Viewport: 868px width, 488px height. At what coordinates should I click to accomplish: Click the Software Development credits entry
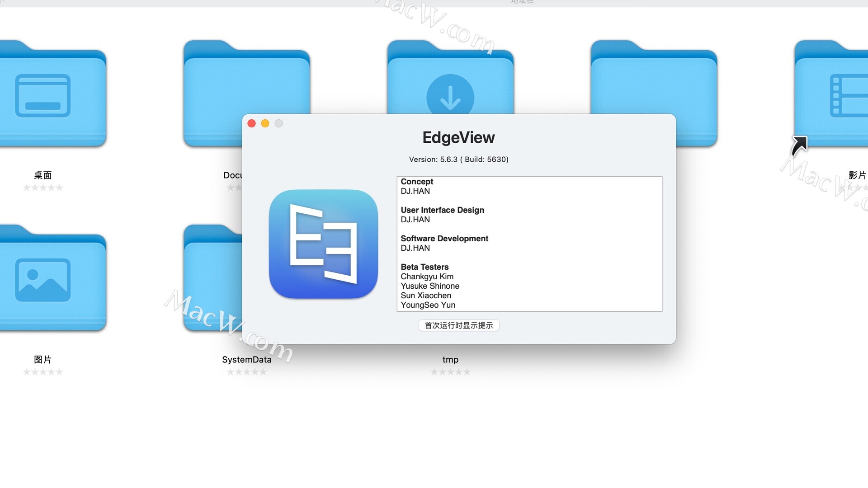click(444, 239)
